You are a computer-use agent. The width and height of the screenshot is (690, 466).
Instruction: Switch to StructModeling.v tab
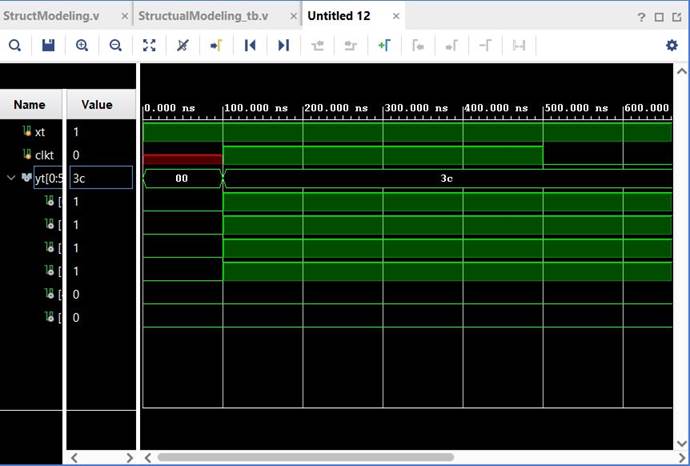tap(51, 16)
